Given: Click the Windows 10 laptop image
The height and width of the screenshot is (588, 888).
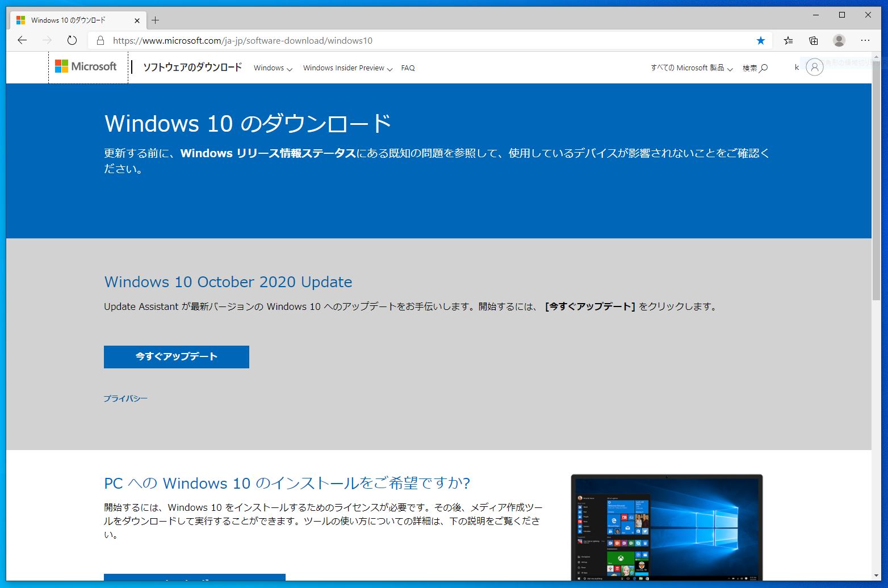Looking at the screenshot, I should click(667, 528).
